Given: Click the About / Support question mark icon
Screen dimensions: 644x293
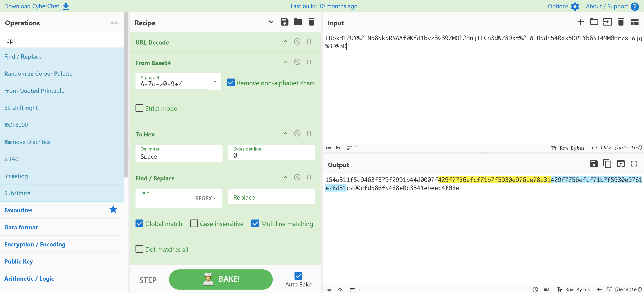Looking at the screenshot, I should (635, 7).
